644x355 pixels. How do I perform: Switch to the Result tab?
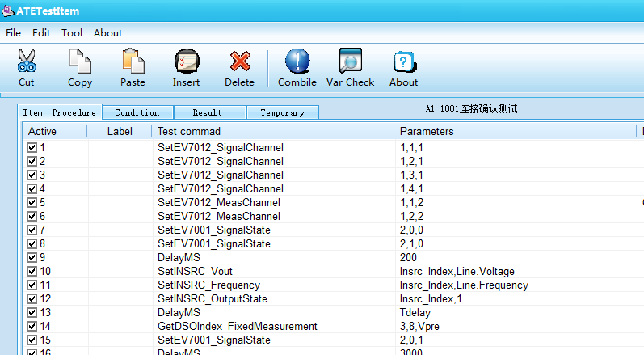(x=208, y=112)
